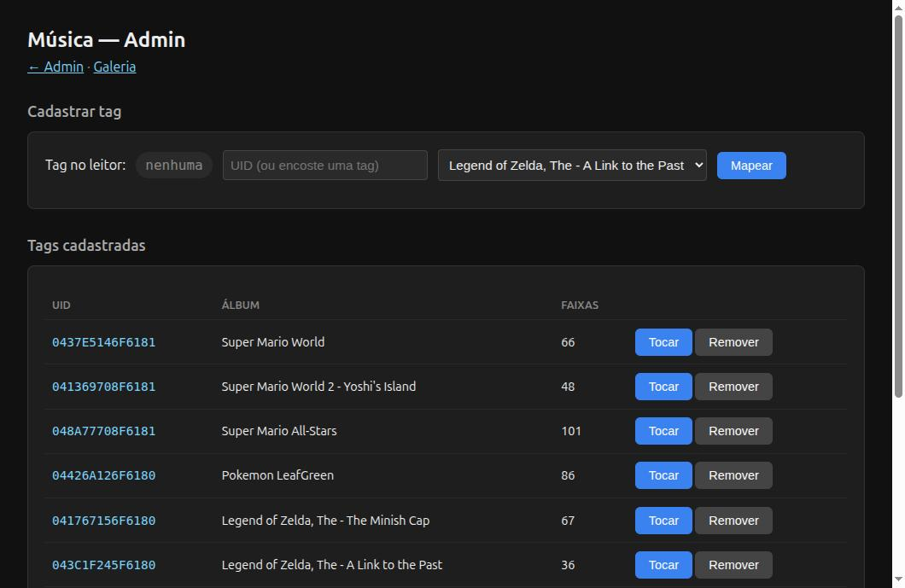This screenshot has width=905, height=588.
Task: Click the FAIXAS column header
Action: point(580,306)
